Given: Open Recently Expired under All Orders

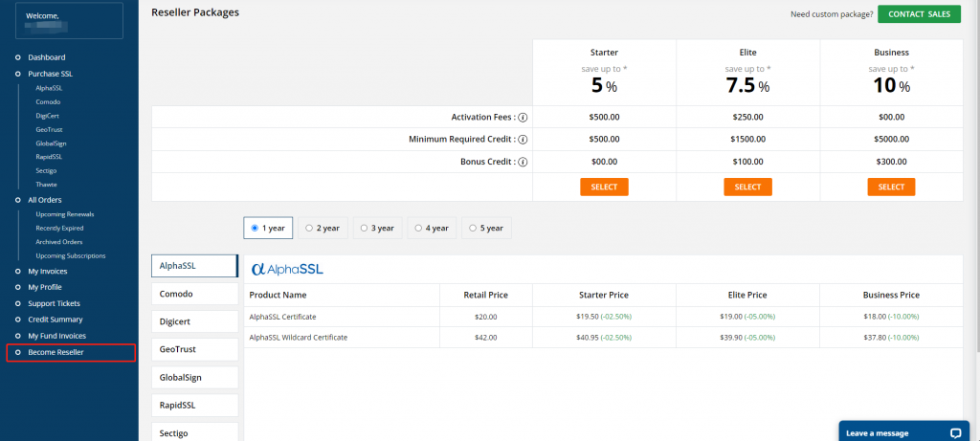Looking at the screenshot, I should click(59, 228).
